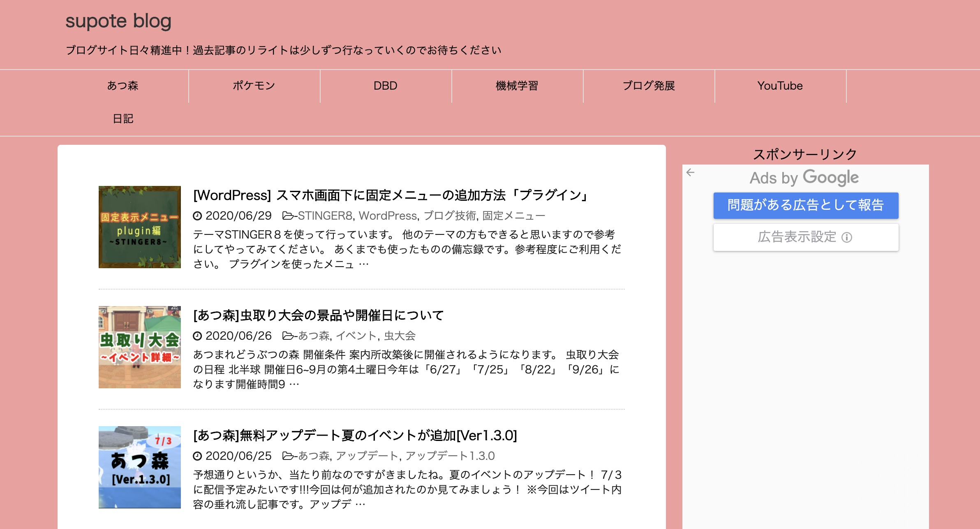
Task: Open the ブログ発展 menu item
Action: coord(649,86)
